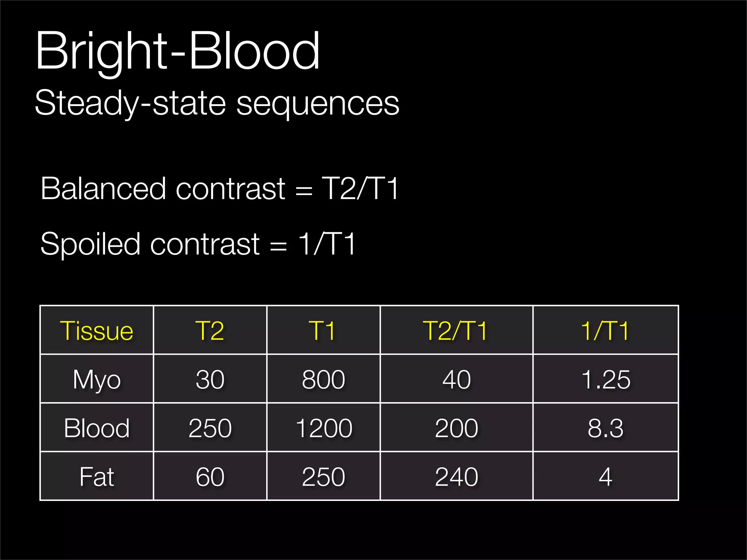Click the "Bright-Blood" slide title
Image resolution: width=747 pixels, height=560 pixels.
click(178, 51)
